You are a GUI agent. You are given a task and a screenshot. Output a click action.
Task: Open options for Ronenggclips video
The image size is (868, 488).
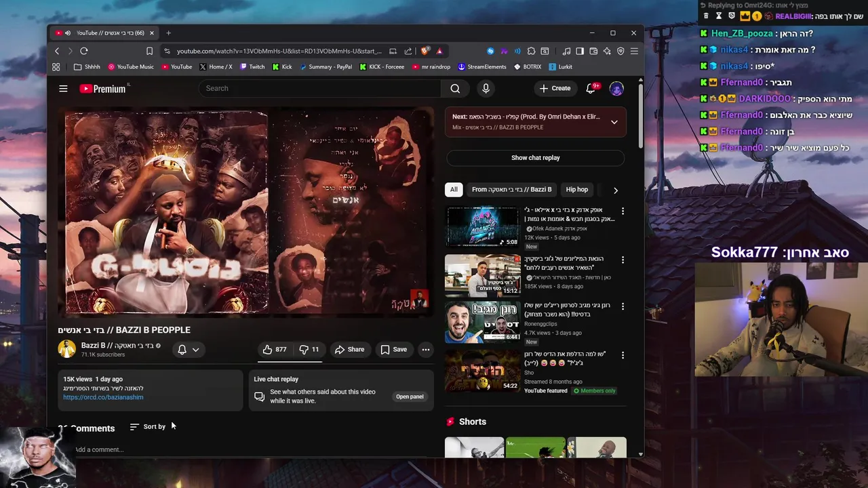click(623, 306)
